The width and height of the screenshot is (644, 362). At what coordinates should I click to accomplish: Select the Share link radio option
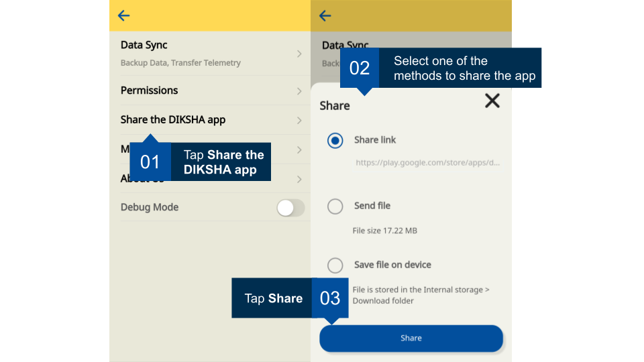tap(335, 140)
